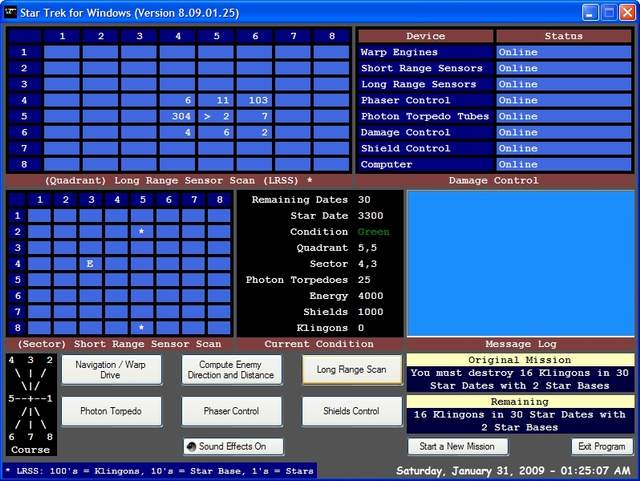Click the star in sector row 2
The image size is (640, 481).
tap(142, 232)
